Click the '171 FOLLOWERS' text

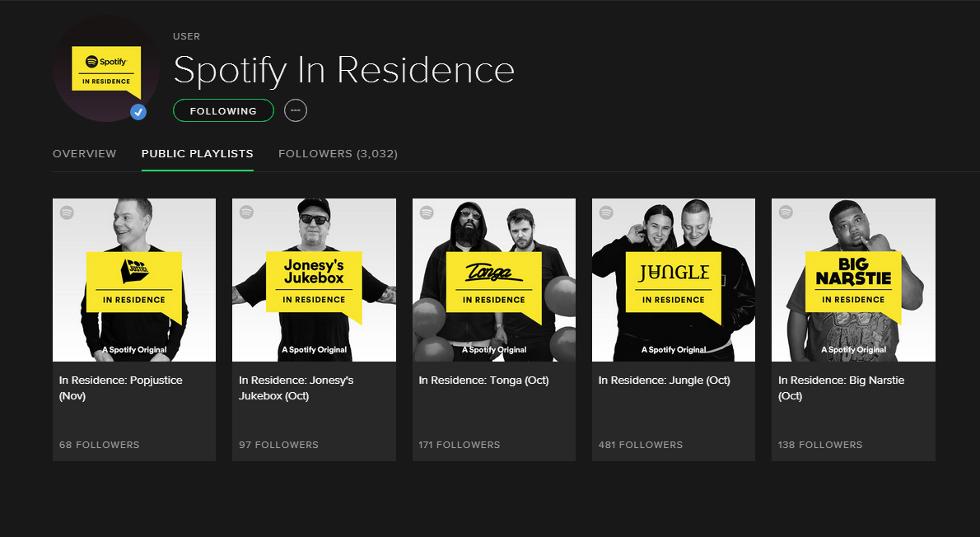coord(460,445)
